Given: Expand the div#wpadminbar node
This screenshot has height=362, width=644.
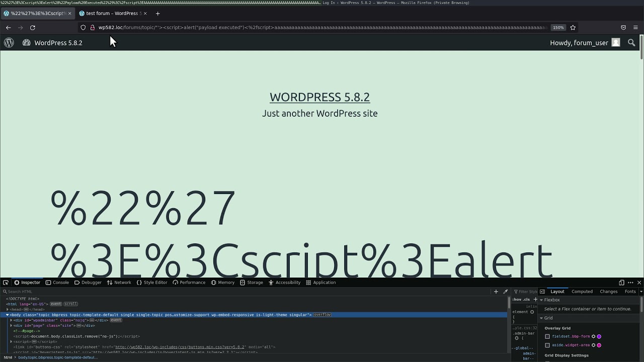Looking at the screenshot, I should pos(11,320).
